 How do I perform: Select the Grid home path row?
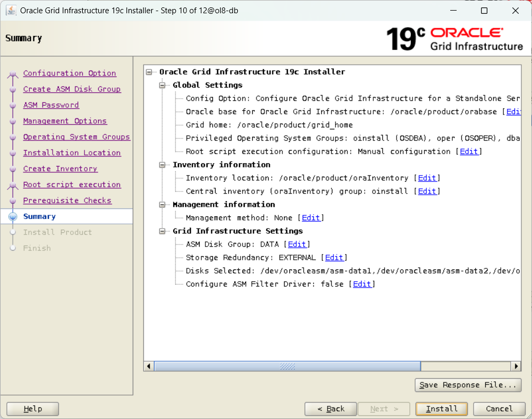click(x=269, y=125)
